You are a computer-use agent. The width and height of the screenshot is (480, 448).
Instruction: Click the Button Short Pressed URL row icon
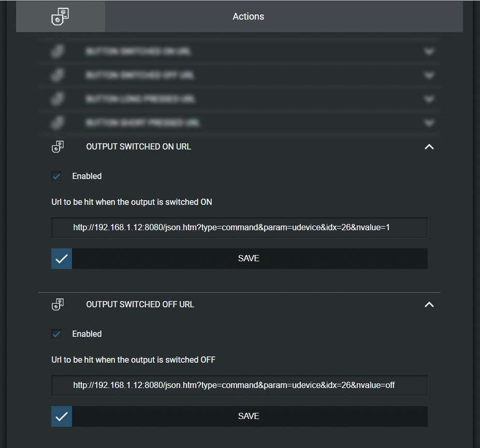57,123
